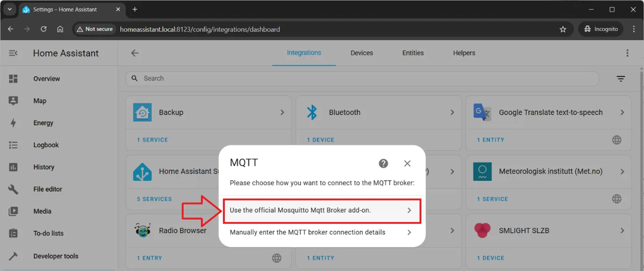The image size is (644, 271).
Task: Click the integrations search field
Action: coord(365,79)
